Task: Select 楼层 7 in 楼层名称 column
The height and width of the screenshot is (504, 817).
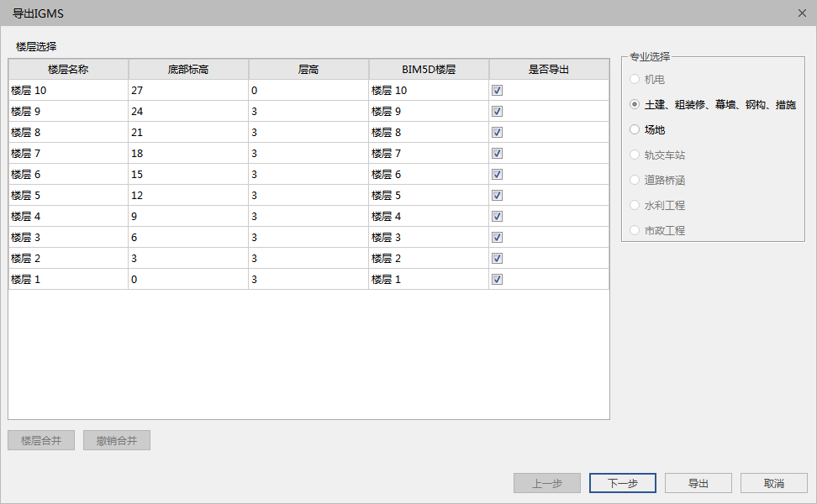Action: coord(68,154)
